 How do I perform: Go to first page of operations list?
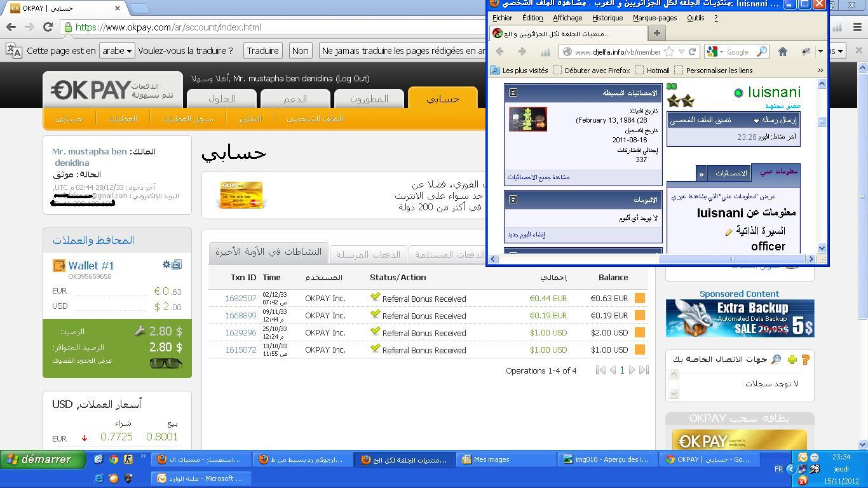coord(600,370)
